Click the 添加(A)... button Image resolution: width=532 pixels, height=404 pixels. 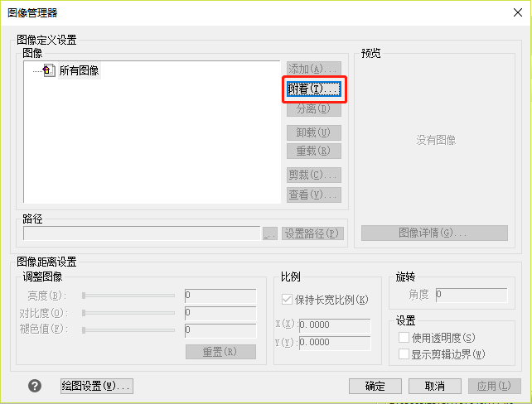[x=314, y=69]
